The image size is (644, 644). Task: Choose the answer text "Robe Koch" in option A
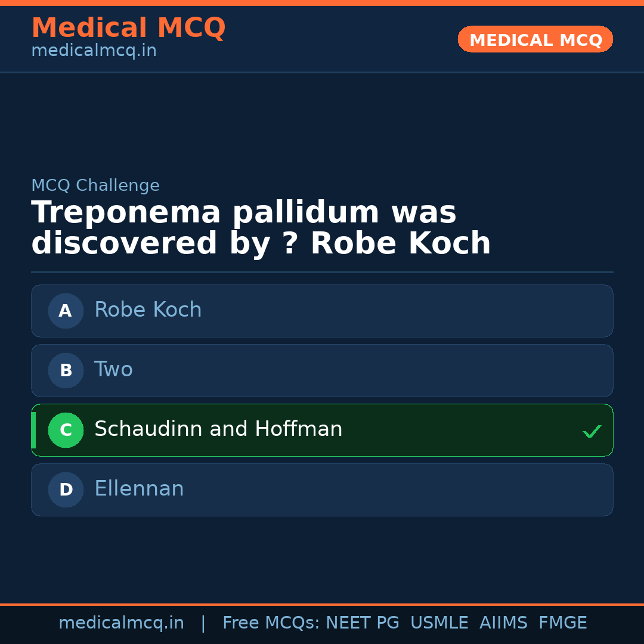point(148,310)
